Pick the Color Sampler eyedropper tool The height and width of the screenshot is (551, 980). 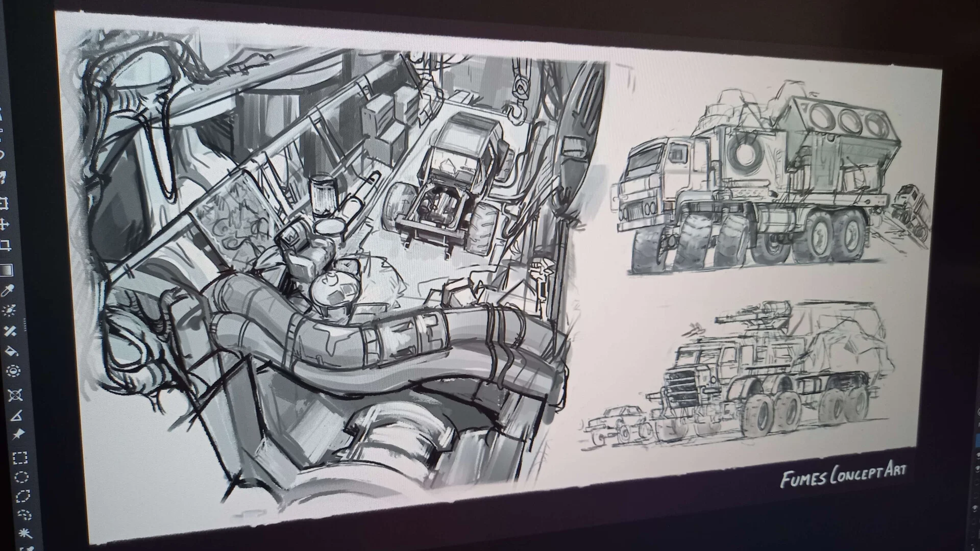coord(8,291)
